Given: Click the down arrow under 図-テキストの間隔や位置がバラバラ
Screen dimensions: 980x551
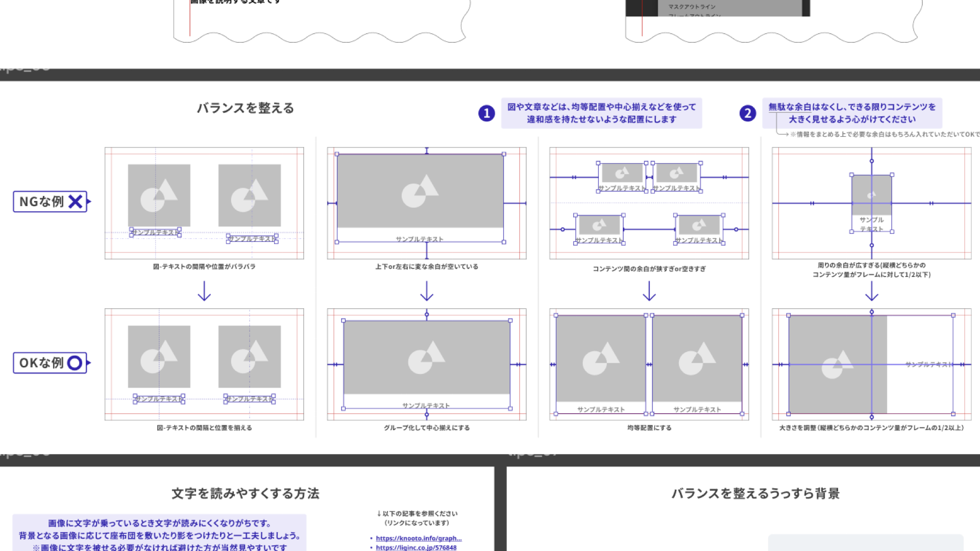Looking at the screenshot, I should point(204,291).
